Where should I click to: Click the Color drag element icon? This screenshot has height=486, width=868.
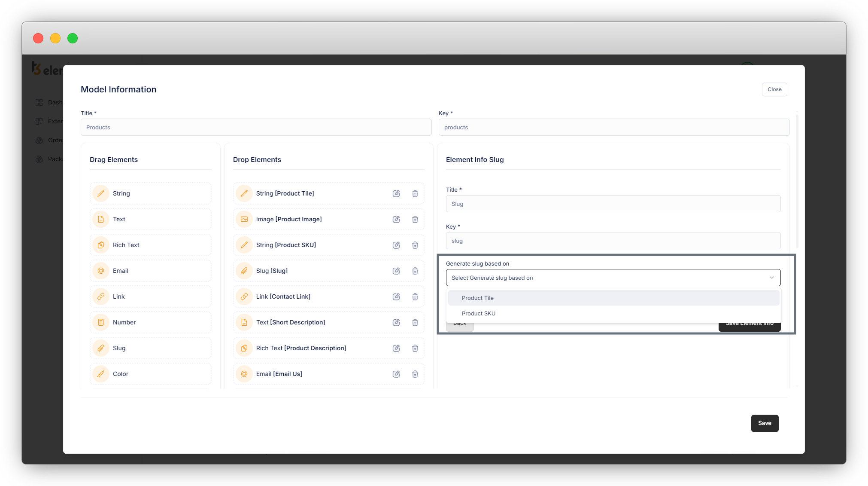point(101,374)
